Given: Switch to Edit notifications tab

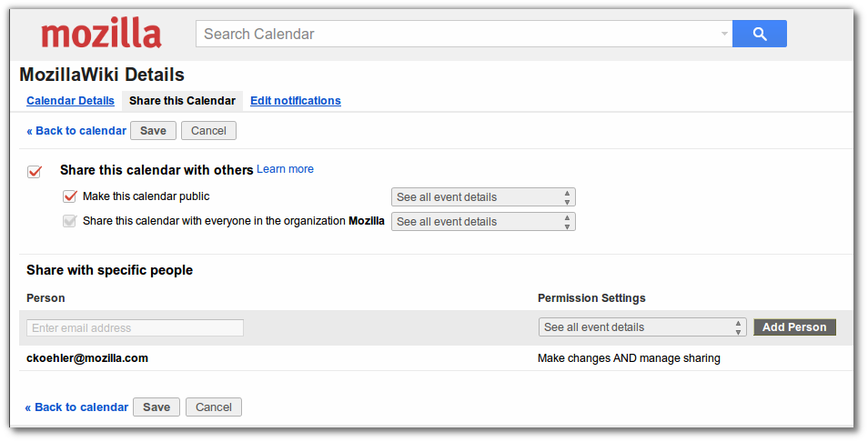Looking at the screenshot, I should click(x=296, y=101).
